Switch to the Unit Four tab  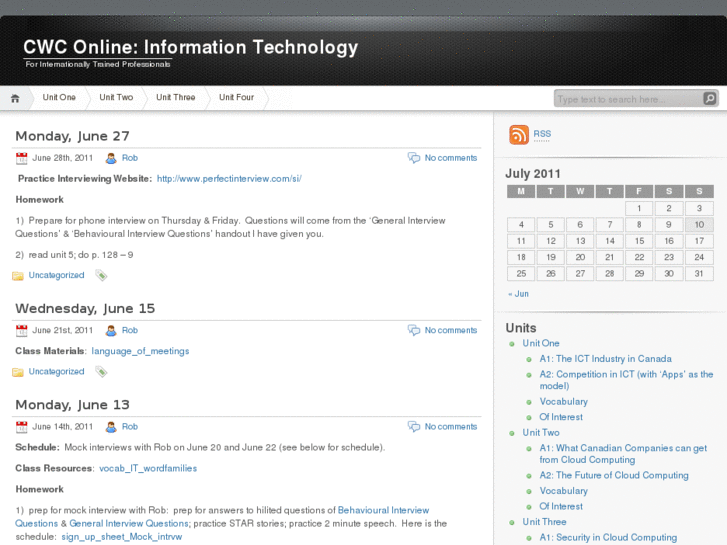[x=236, y=98]
